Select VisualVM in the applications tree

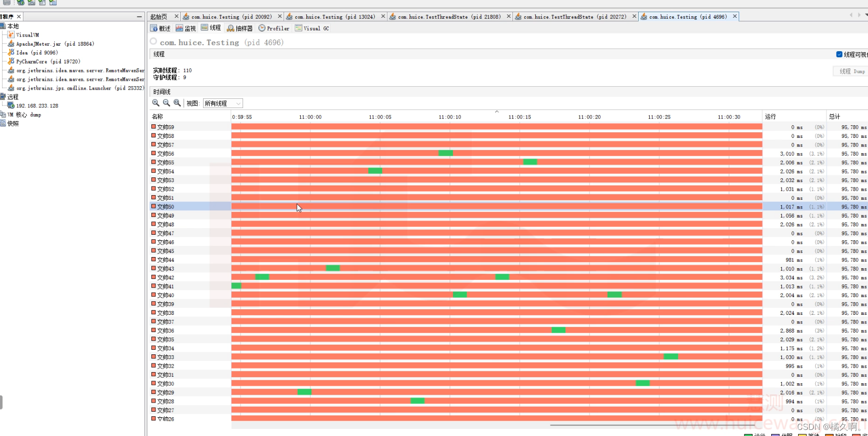pyautogui.click(x=23, y=35)
